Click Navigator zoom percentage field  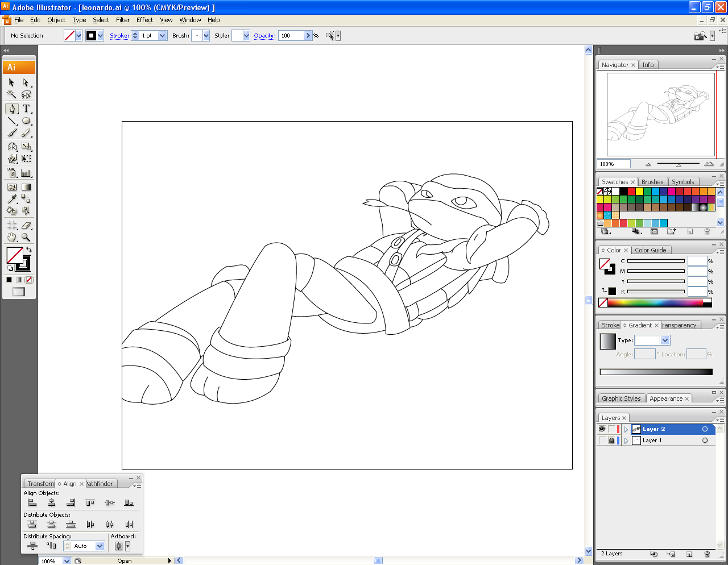(x=613, y=164)
